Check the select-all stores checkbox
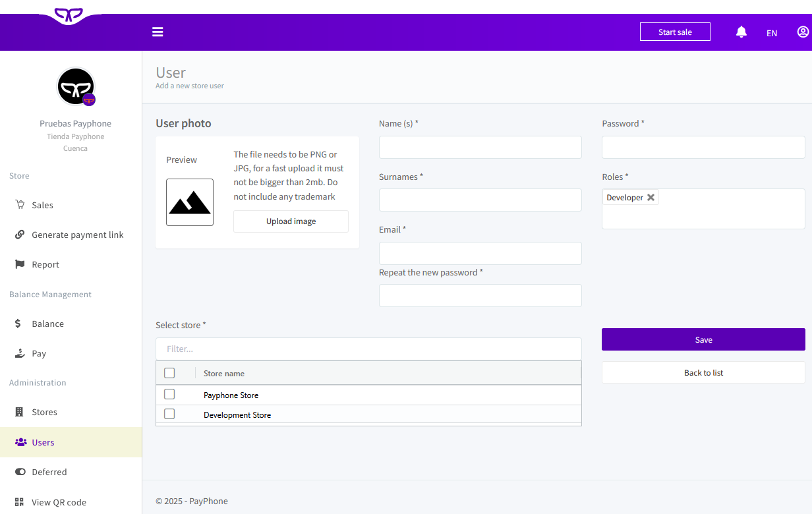Image resolution: width=812 pixels, height=514 pixels. tap(169, 373)
